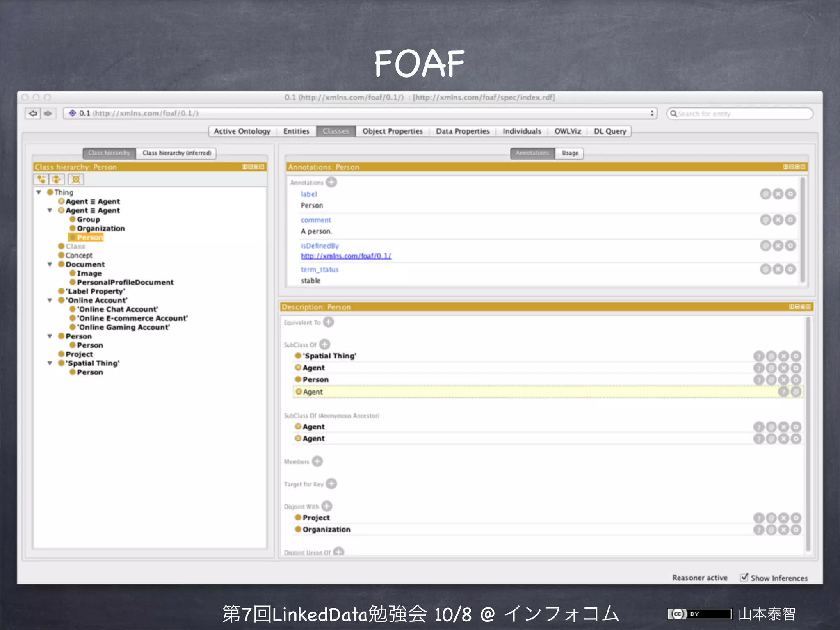Collapse the 'Online Account' node
Viewport: 840px width, 630px height.
(x=50, y=300)
